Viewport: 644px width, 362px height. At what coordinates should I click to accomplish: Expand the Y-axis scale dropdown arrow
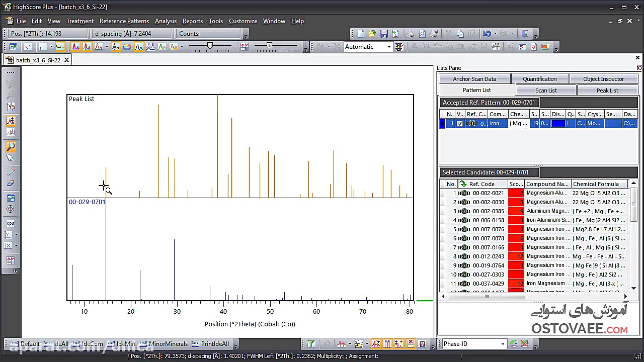[x=16, y=235]
